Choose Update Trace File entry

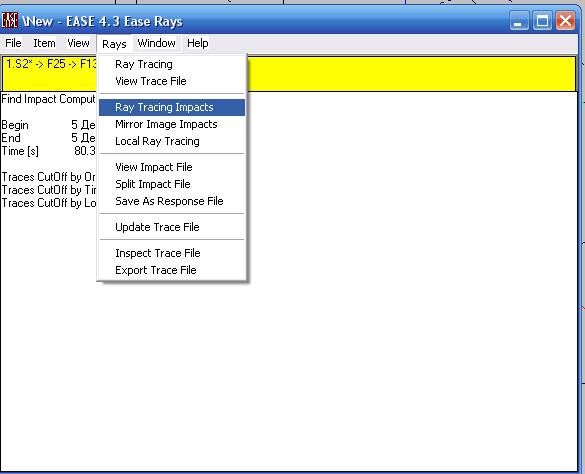point(172,227)
